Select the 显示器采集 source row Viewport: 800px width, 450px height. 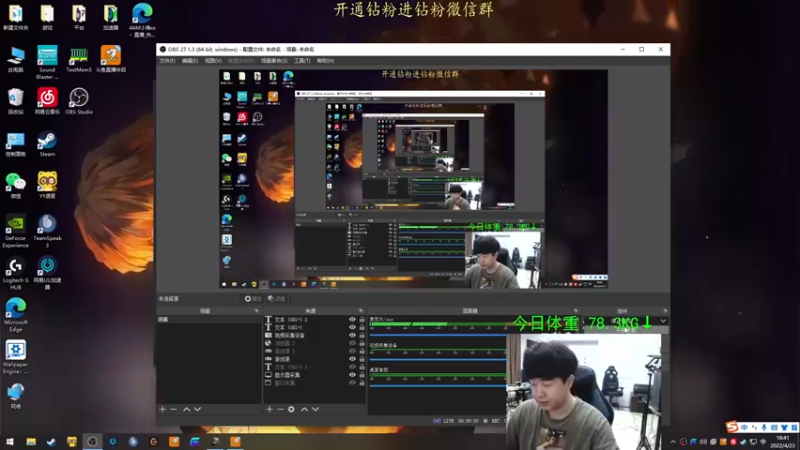tap(314, 374)
